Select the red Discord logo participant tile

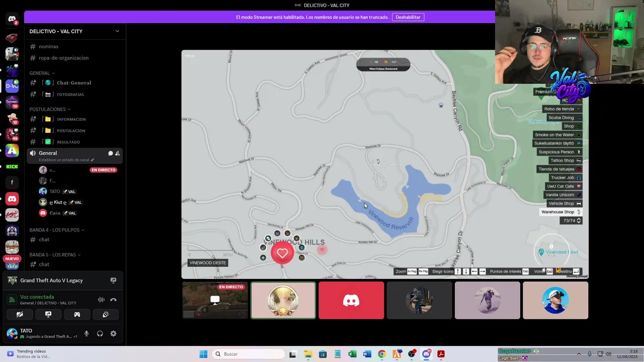pyautogui.click(x=351, y=300)
